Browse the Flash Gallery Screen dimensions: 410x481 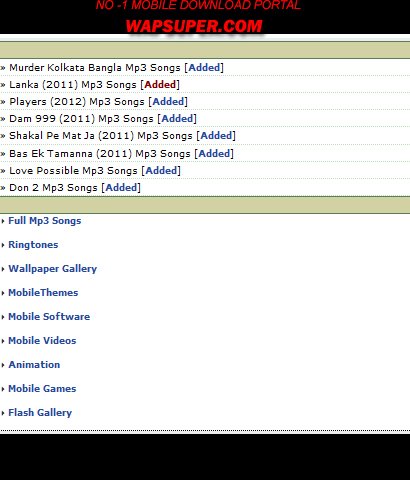[x=40, y=413]
